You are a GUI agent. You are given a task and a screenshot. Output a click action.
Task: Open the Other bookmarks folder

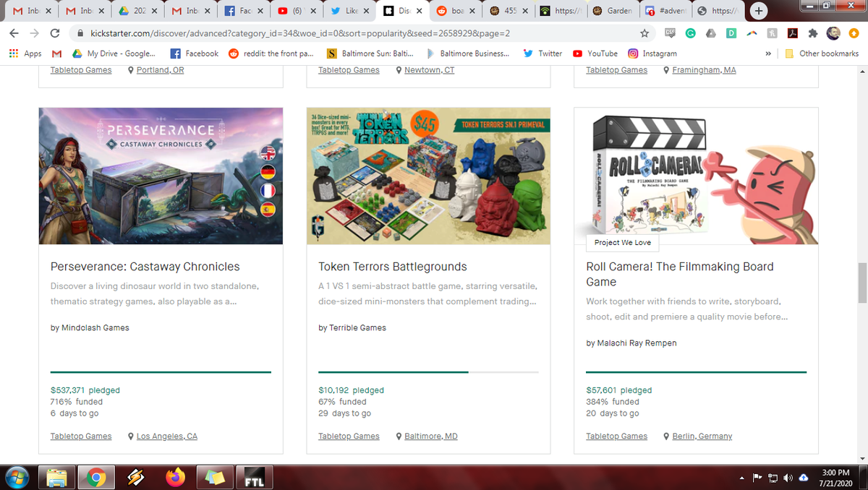(822, 53)
